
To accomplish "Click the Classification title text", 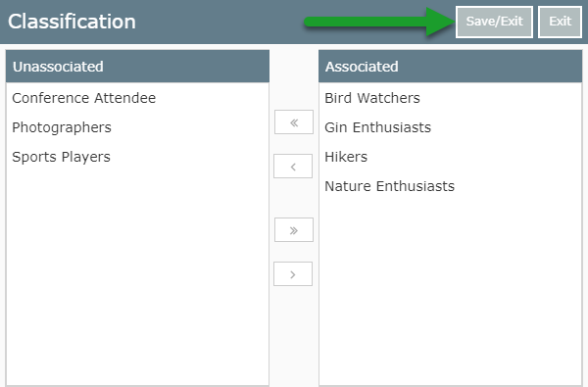I will pos(72,22).
